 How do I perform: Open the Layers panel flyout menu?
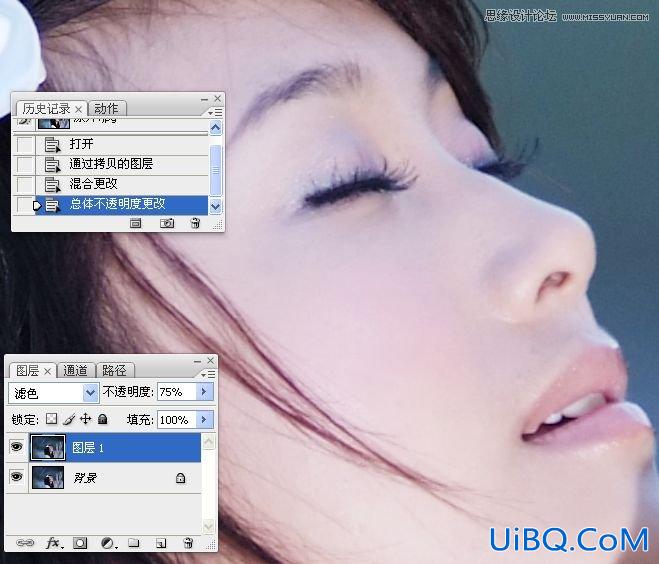[x=208, y=374]
